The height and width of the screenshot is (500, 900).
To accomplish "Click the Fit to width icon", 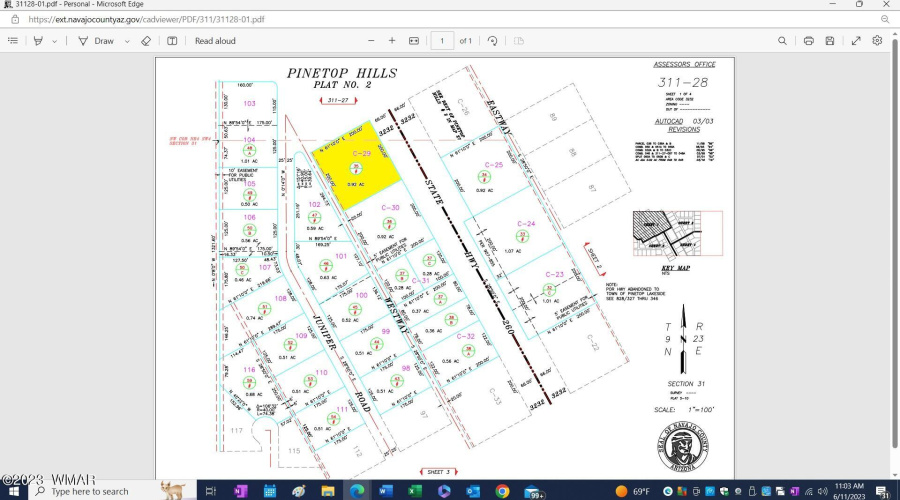I will click(x=414, y=41).
